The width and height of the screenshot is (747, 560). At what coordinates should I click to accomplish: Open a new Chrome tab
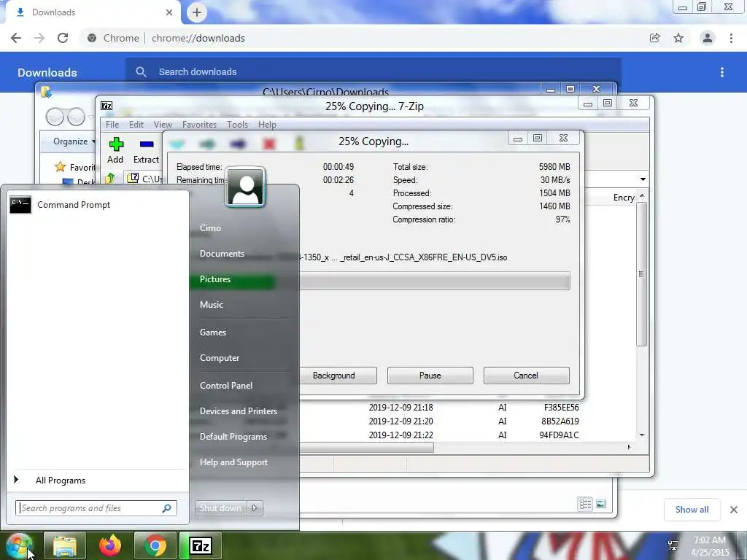coord(197,12)
